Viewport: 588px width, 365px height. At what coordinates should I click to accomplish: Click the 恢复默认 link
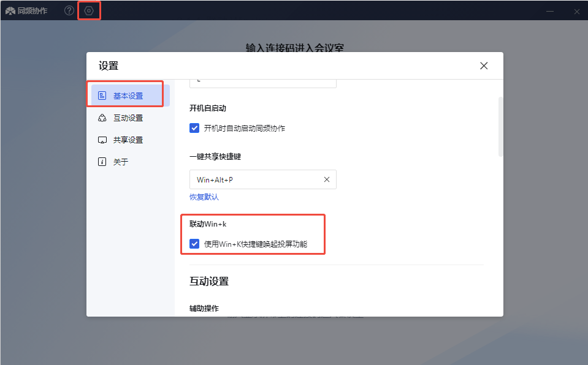tap(204, 197)
